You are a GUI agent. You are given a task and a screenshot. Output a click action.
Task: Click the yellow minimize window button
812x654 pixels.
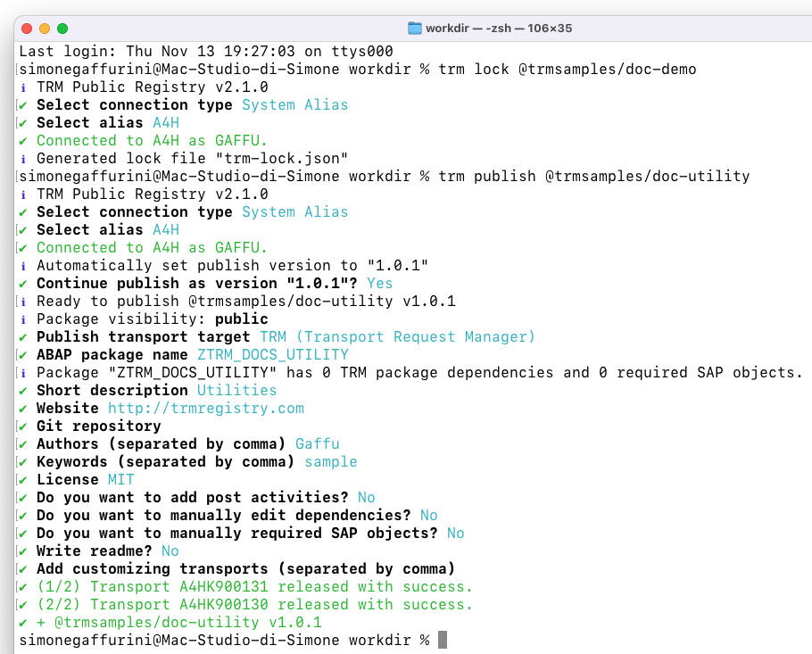tap(45, 29)
